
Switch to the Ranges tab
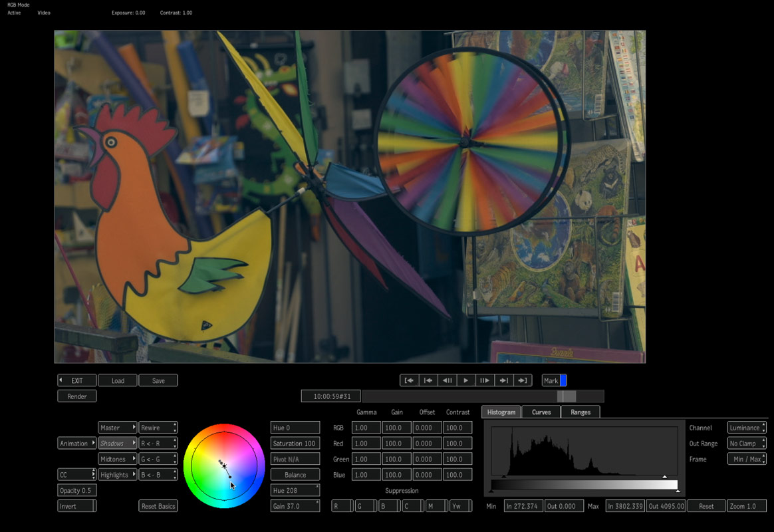580,412
